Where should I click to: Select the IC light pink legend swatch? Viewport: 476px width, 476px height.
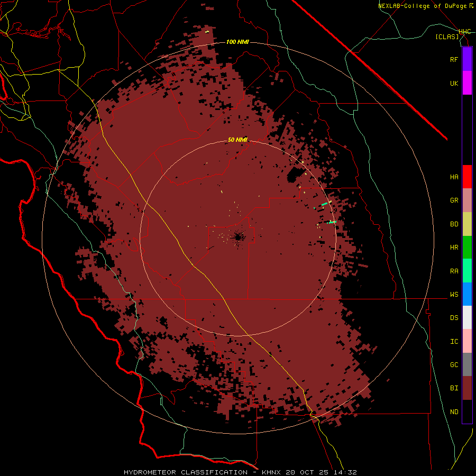point(467,341)
